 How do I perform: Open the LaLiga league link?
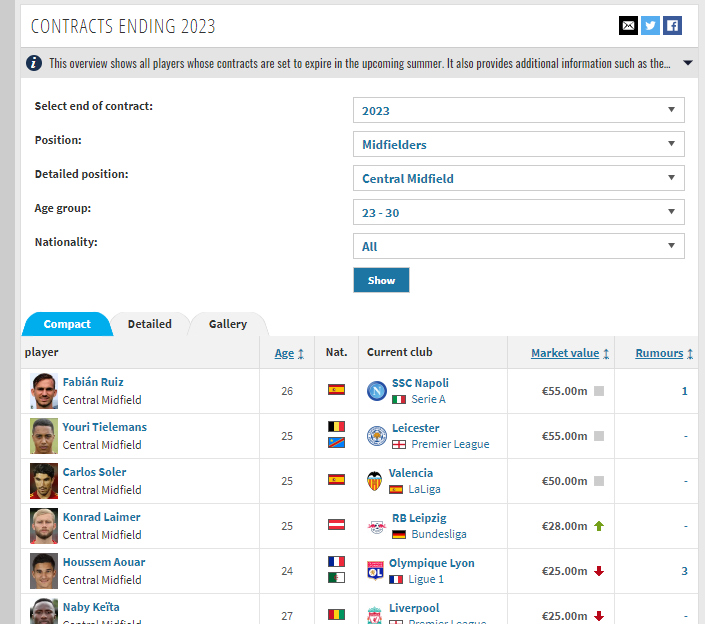424,489
